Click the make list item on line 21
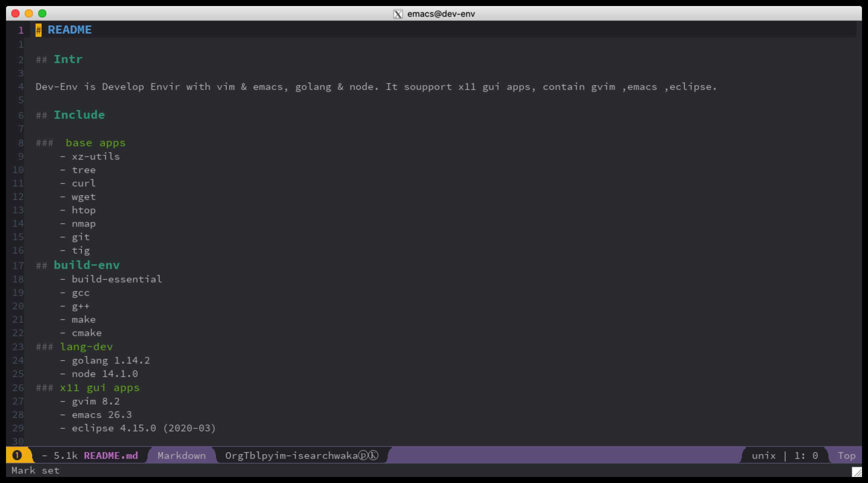This screenshot has width=868, height=483. point(84,320)
